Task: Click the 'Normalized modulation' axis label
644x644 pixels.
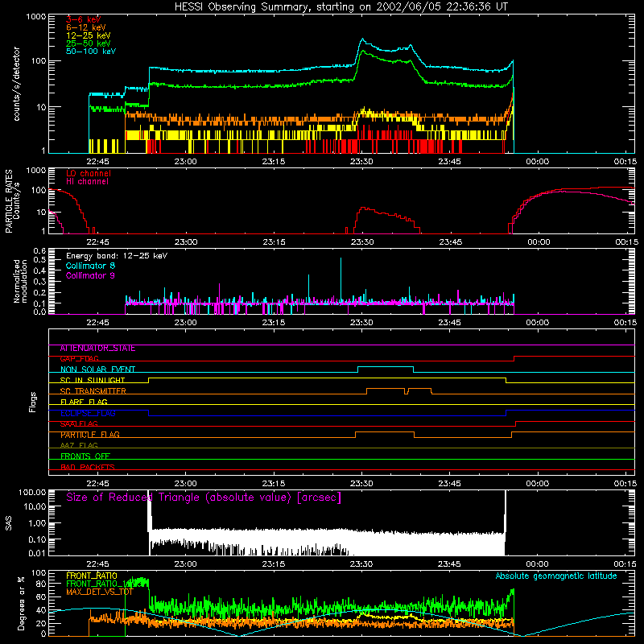Action: [20, 281]
